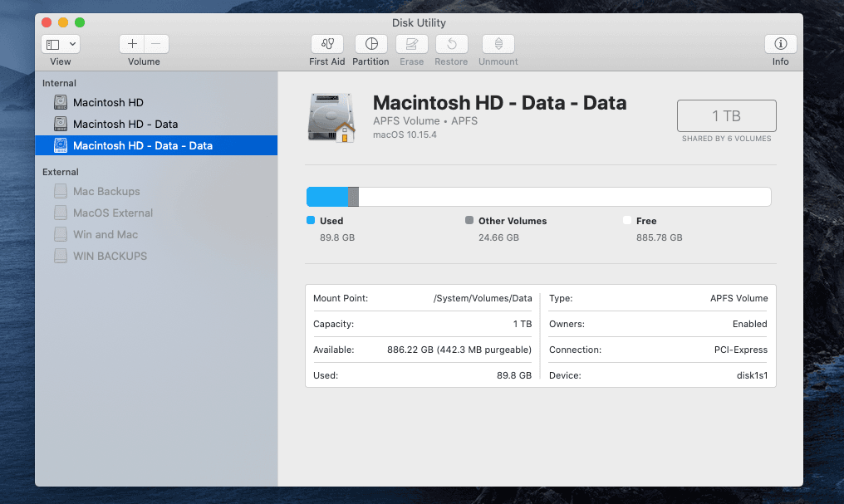Click the Unmount toolbar icon
Image resolution: width=844 pixels, height=504 pixels.
[x=498, y=44]
